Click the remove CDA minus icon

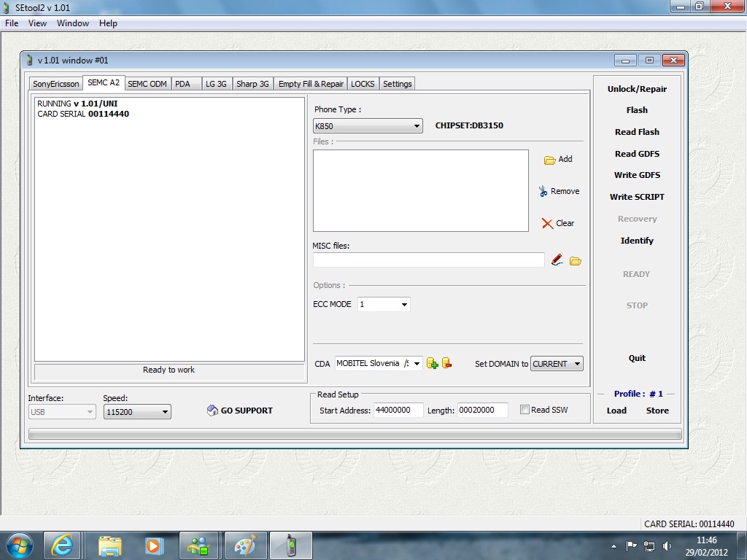coord(446,363)
